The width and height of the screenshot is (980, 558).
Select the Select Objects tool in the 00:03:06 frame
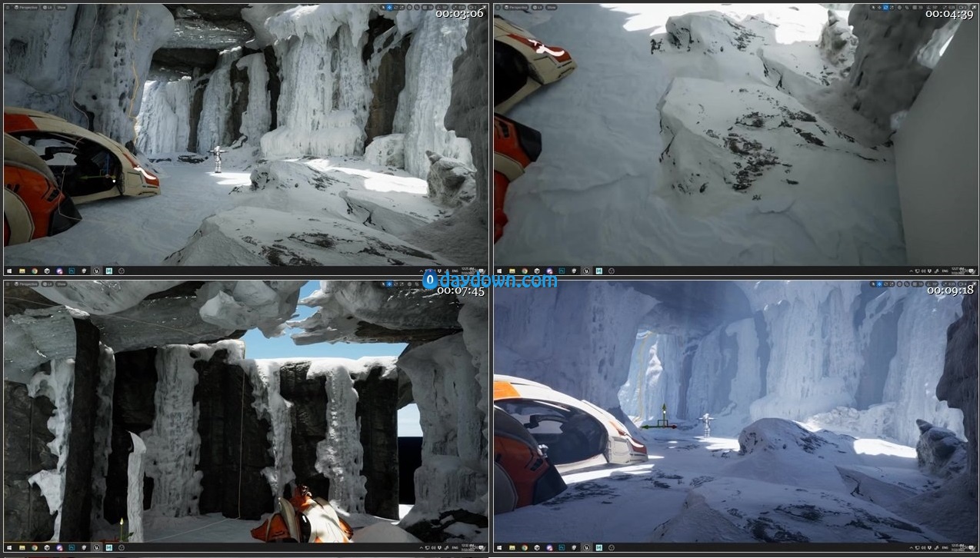[382, 7]
